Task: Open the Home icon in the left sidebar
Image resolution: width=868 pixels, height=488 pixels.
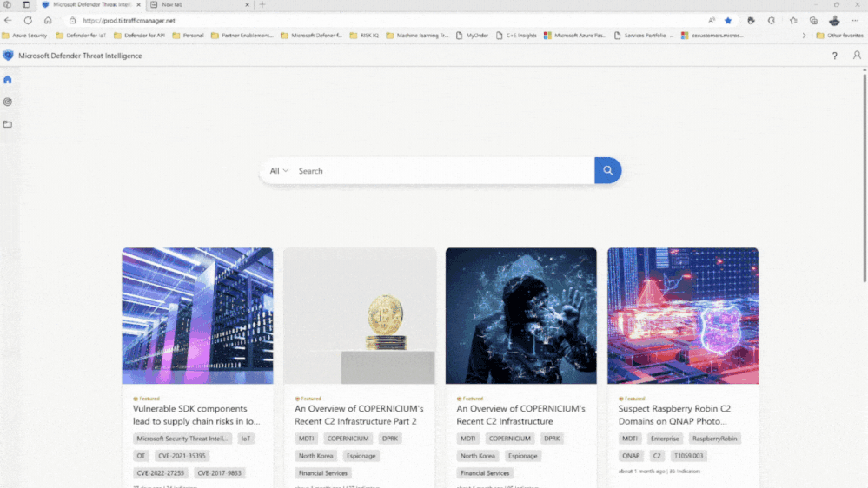Action: coord(8,80)
